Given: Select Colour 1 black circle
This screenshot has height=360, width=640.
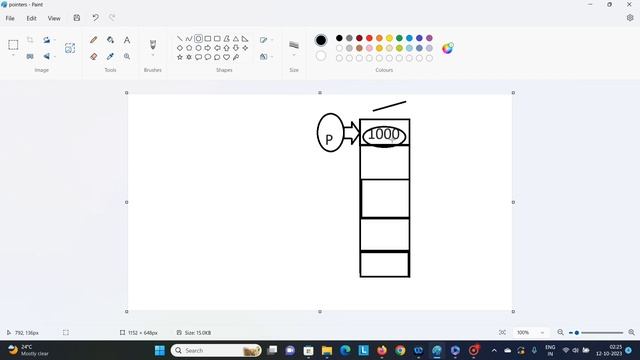Looking at the screenshot, I should 321,40.
